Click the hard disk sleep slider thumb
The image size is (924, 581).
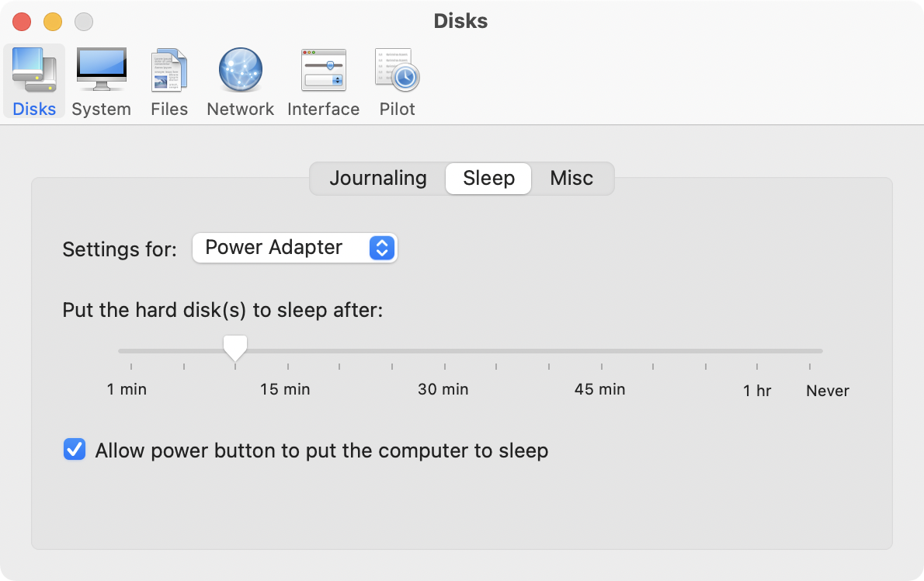234,347
